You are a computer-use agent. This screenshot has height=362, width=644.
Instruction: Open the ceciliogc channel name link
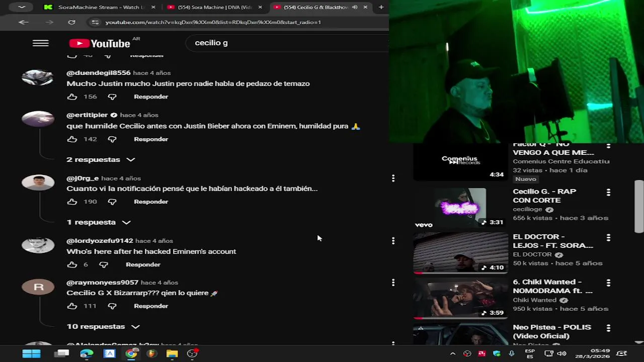pyautogui.click(x=527, y=209)
